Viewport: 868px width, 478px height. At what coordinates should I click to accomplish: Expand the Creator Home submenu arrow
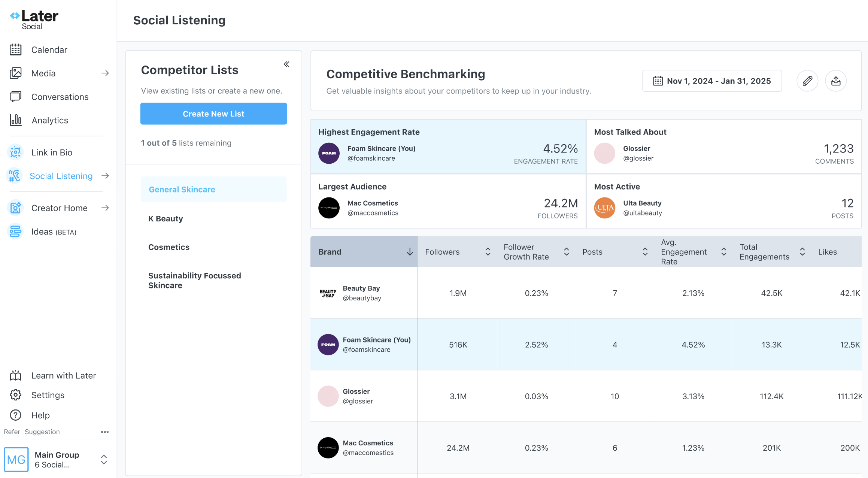(x=105, y=208)
